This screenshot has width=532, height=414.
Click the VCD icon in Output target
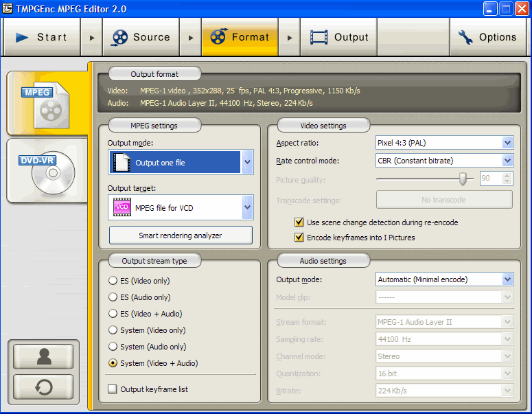122,207
